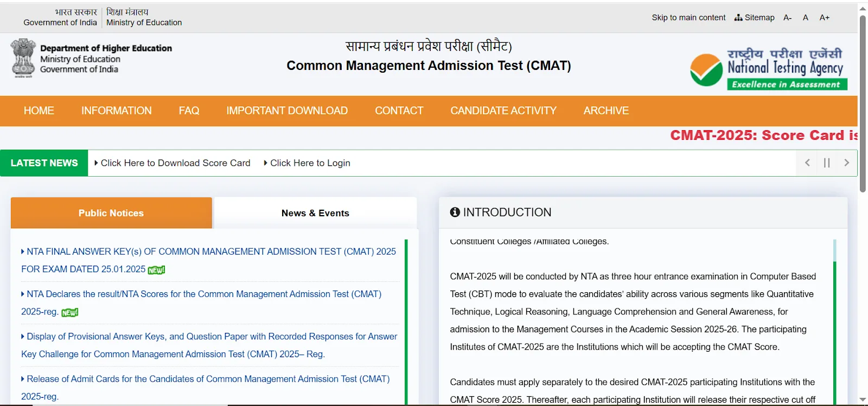Click the Introduction panel scrollbar

click(835, 321)
